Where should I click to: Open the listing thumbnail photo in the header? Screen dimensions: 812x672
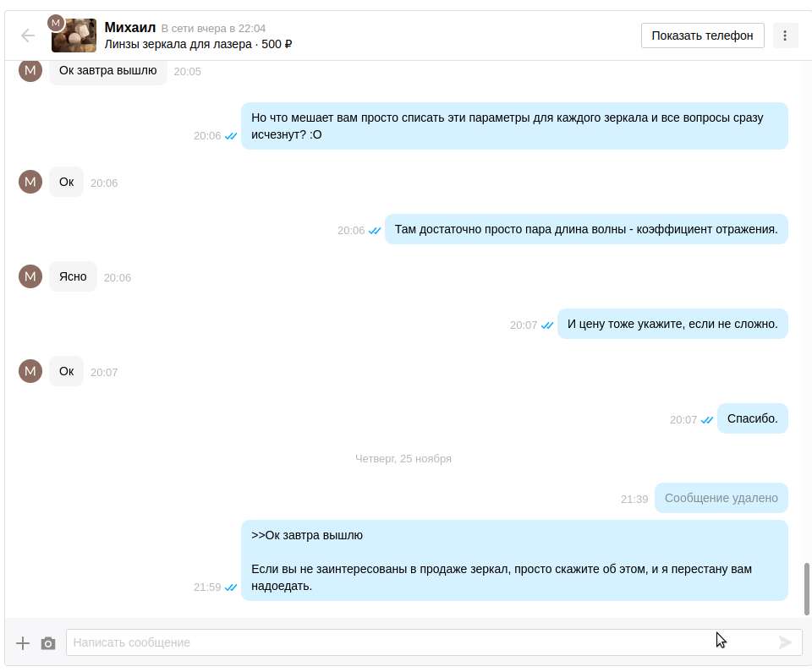(x=74, y=36)
